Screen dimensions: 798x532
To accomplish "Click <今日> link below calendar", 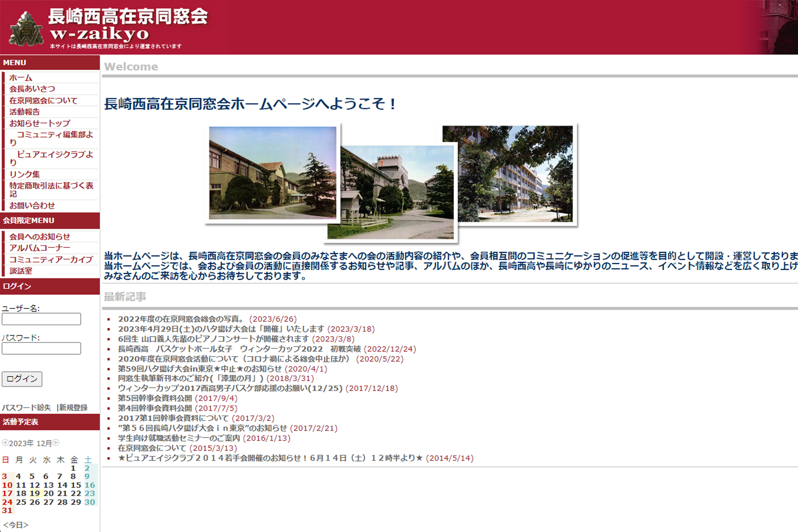I will (16, 525).
